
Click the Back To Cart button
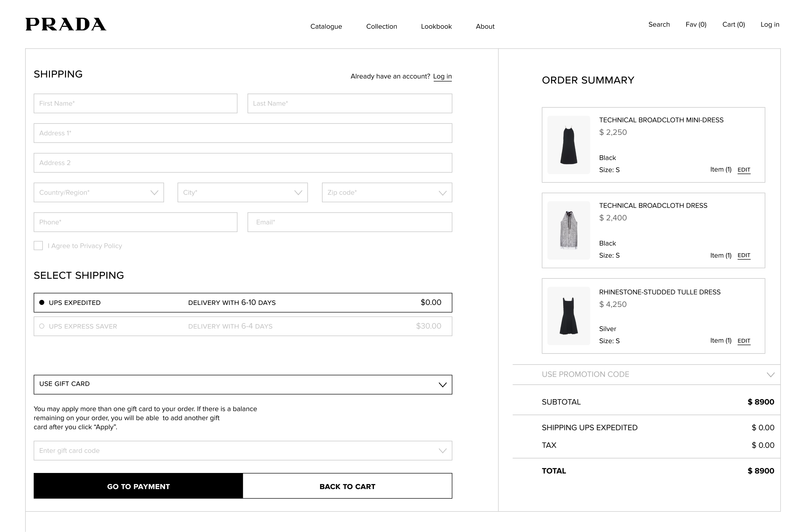347,486
